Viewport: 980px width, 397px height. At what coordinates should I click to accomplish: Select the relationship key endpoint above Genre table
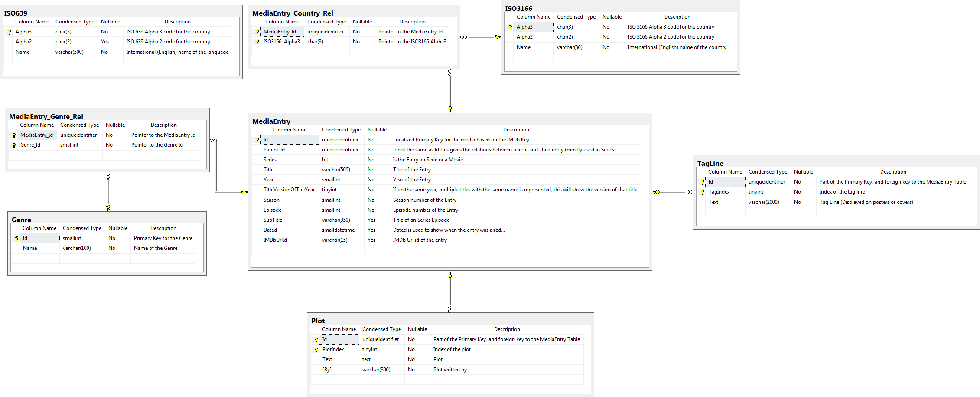click(x=108, y=208)
